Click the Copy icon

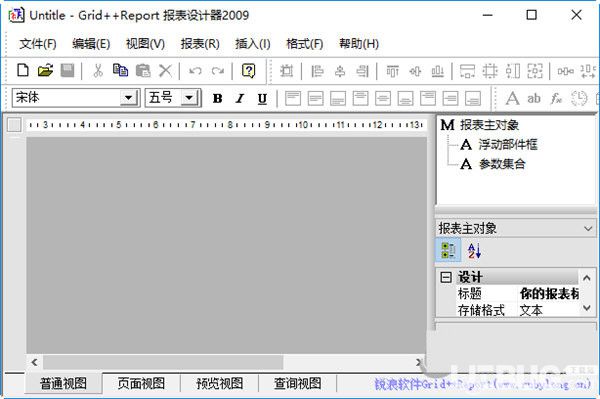point(120,71)
